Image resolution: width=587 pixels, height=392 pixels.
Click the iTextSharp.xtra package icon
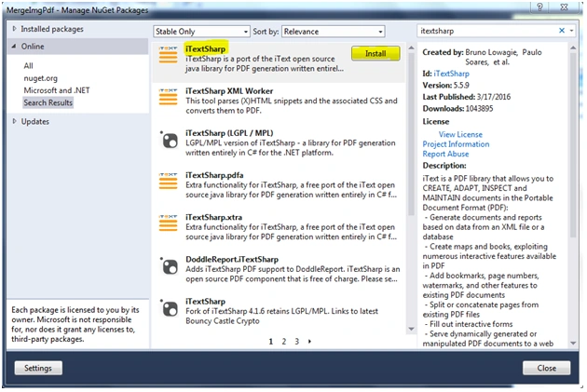168,223
